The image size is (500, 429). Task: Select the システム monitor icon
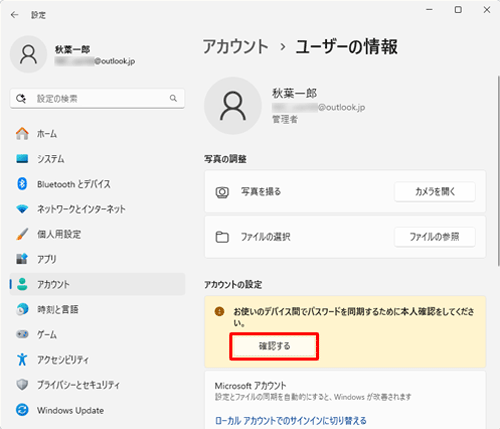tap(22, 159)
